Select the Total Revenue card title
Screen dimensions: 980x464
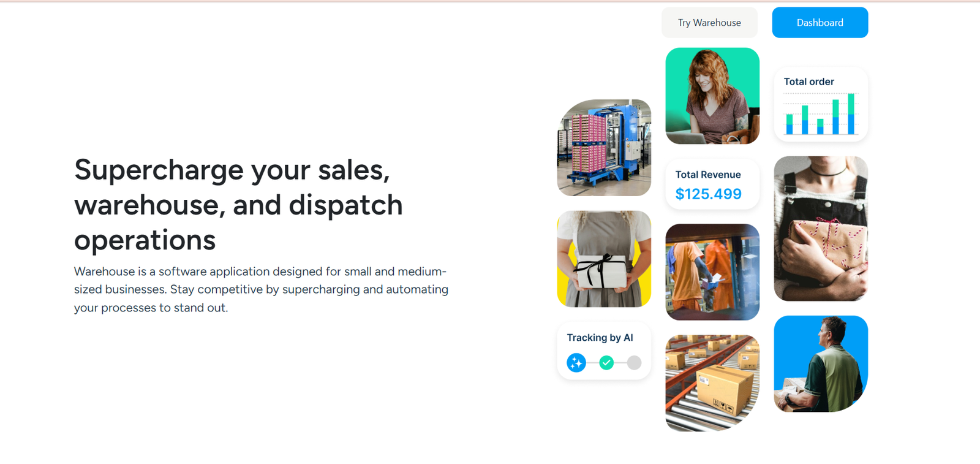708,175
